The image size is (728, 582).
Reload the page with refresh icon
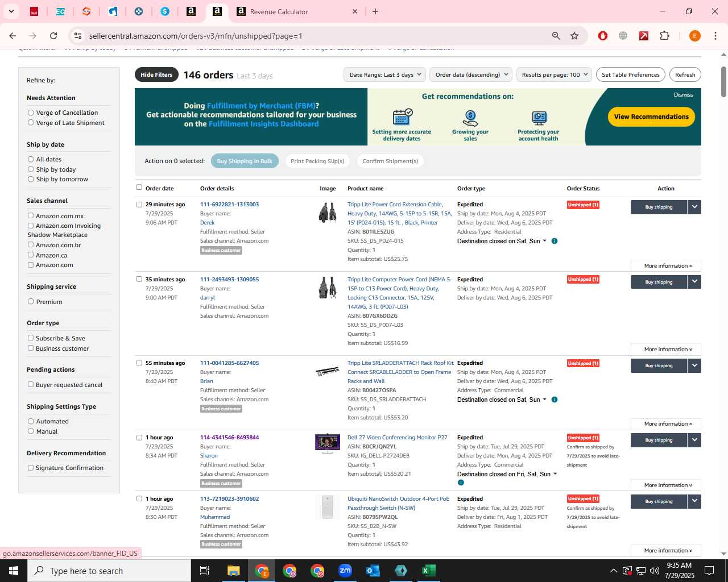tap(53, 36)
